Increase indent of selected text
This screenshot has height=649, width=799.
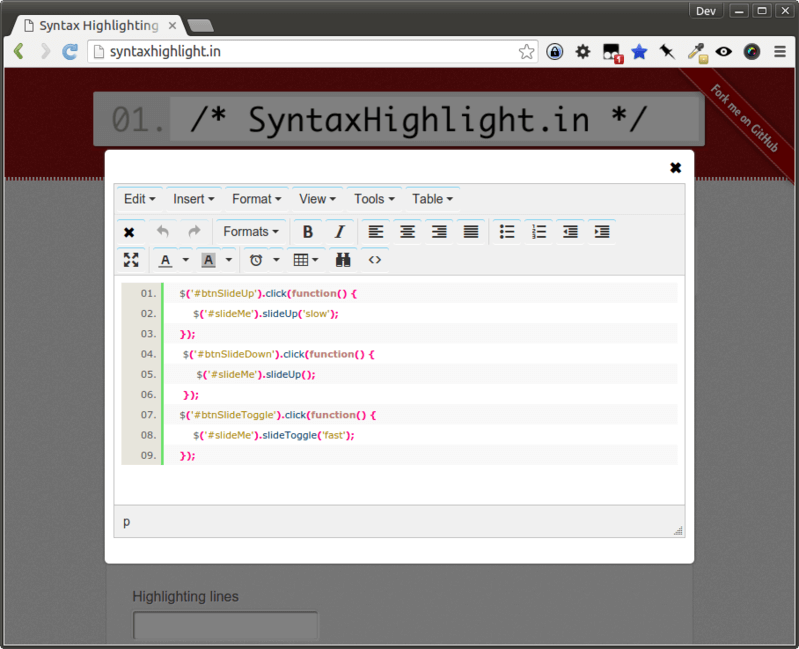tap(602, 232)
